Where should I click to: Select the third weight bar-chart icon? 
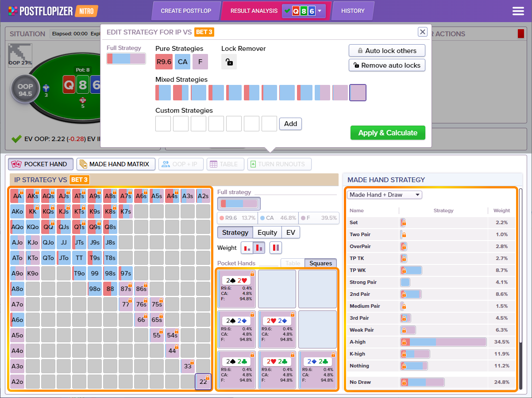coord(276,248)
